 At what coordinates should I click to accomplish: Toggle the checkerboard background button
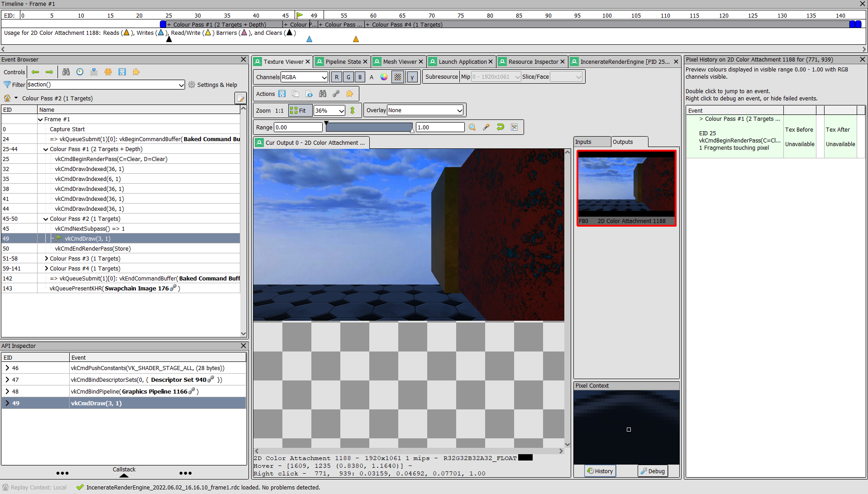tap(398, 77)
